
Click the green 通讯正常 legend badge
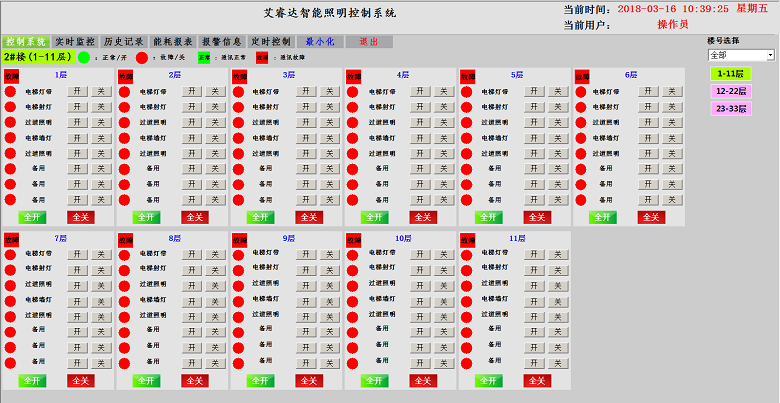(204, 58)
